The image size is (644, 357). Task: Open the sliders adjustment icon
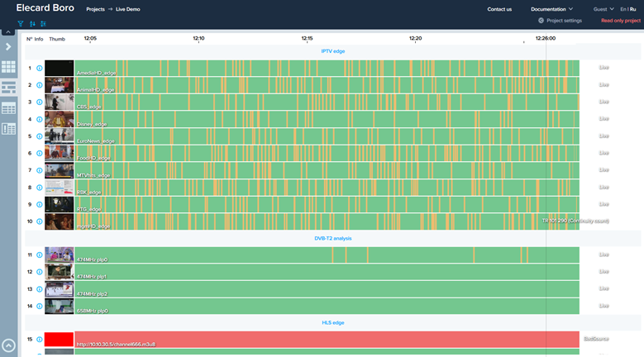[x=43, y=24]
